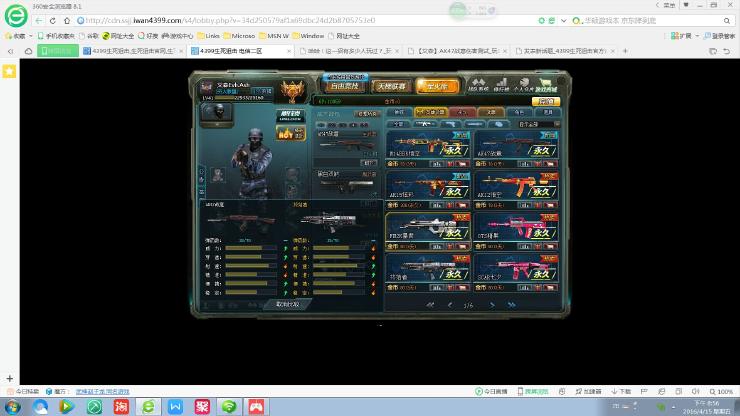
Task: Open the limited-time offer badge above HOT
Action: (290, 116)
